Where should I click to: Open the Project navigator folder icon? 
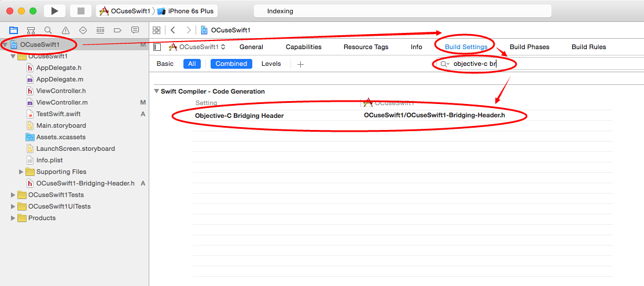pos(14,30)
